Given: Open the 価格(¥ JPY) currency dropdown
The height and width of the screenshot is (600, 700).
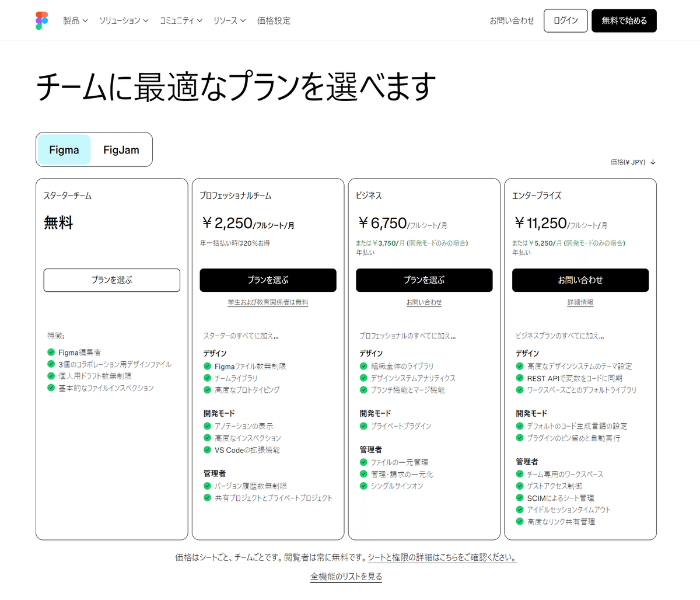Looking at the screenshot, I should pyautogui.click(x=633, y=162).
